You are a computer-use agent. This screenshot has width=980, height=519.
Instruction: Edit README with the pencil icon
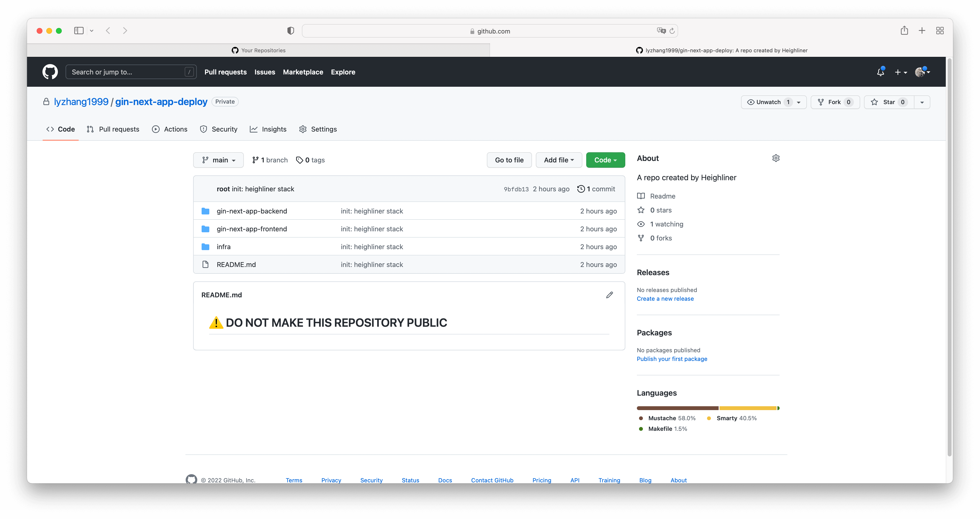(609, 295)
